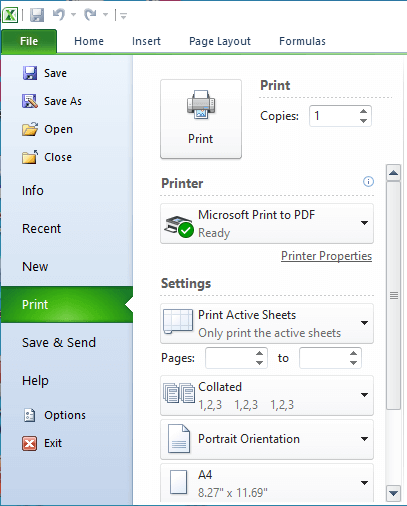Open the Printer Properties link
The width and height of the screenshot is (407, 506).
click(326, 256)
